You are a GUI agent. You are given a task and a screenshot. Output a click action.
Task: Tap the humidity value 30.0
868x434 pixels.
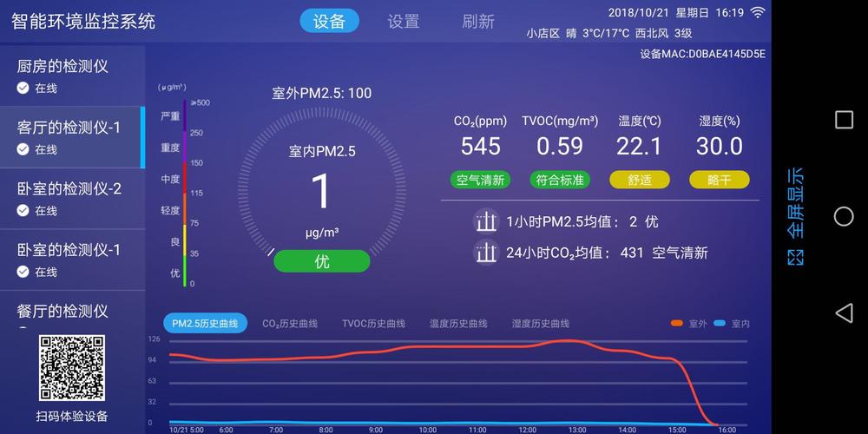[x=719, y=146]
